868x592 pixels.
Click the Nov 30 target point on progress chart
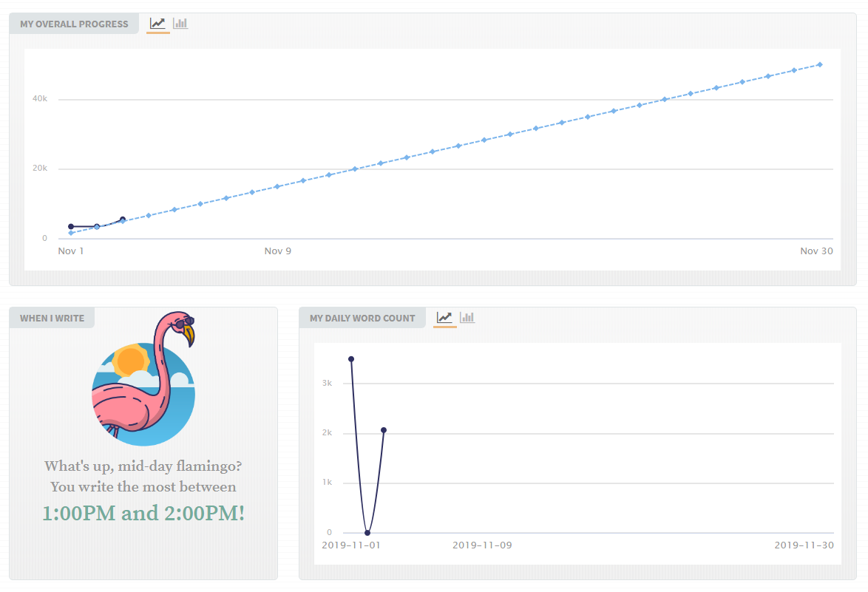point(820,65)
